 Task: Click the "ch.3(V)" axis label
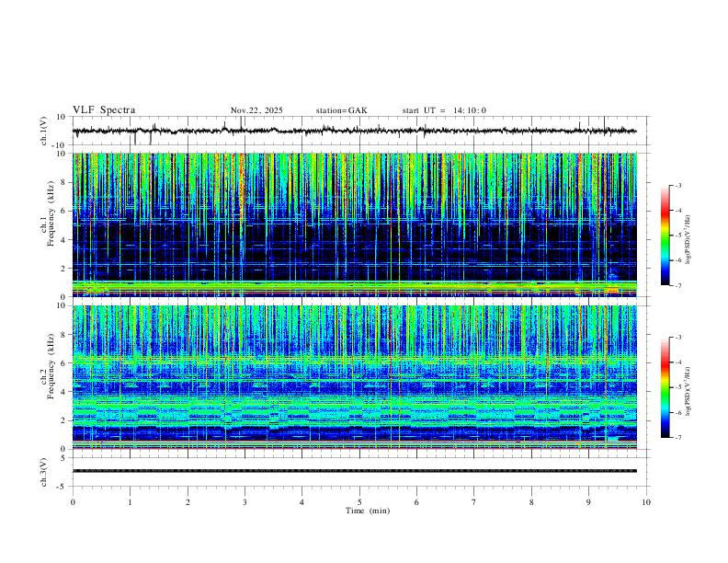44,472
